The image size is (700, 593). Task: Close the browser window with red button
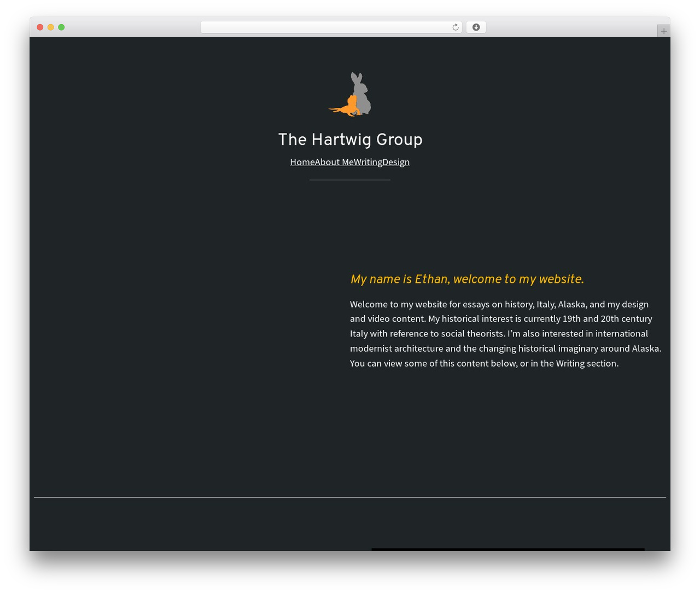[40, 27]
